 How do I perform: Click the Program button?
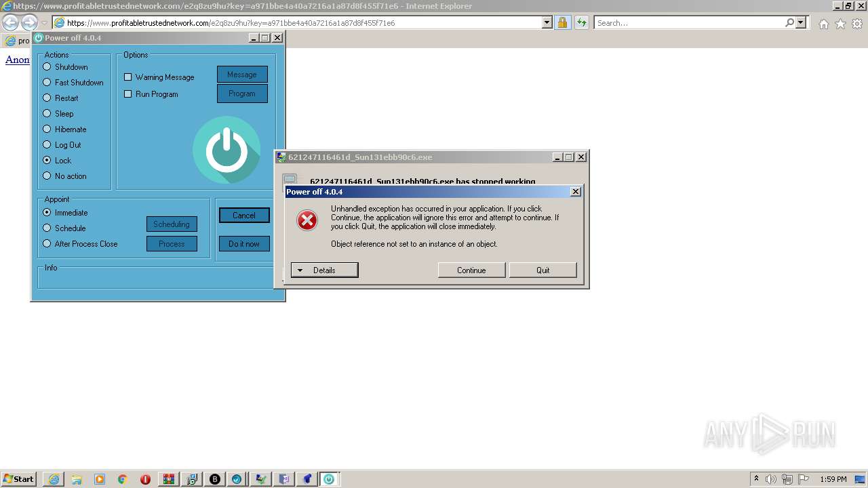[242, 94]
